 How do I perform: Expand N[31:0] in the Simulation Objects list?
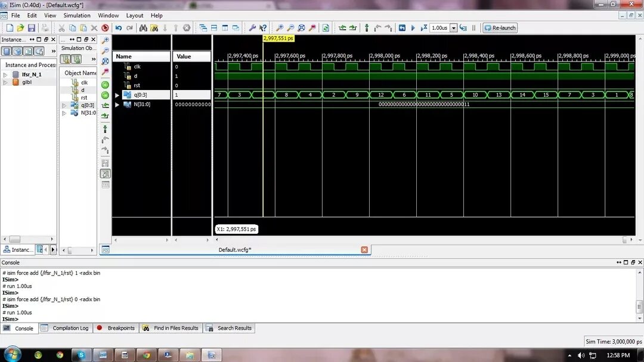[x=64, y=113]
